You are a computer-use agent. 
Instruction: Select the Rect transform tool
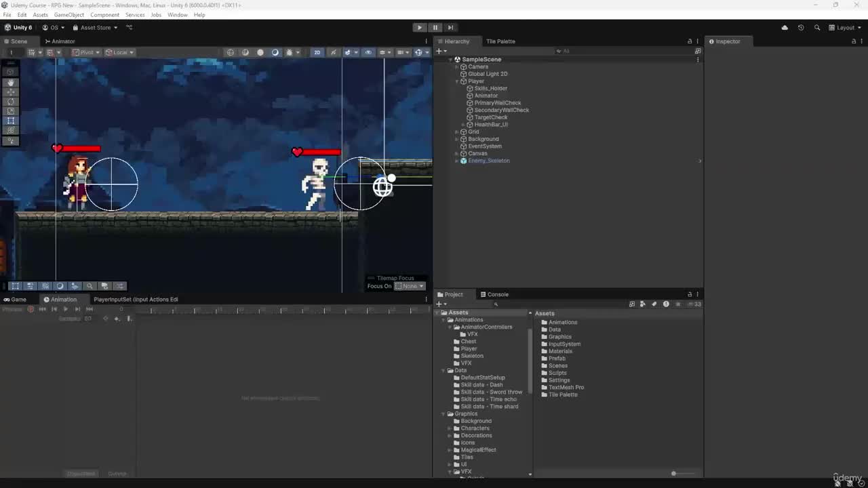(x=11, y=121)
